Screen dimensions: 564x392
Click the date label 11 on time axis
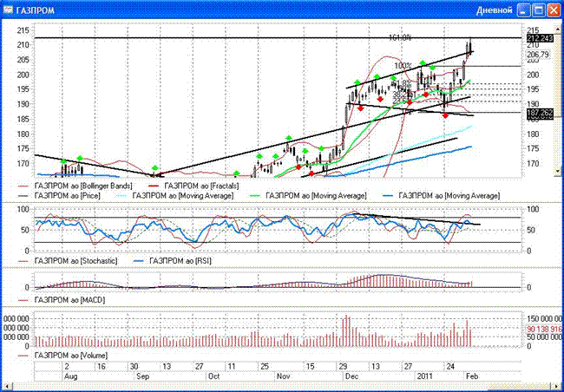coord(232,367)
